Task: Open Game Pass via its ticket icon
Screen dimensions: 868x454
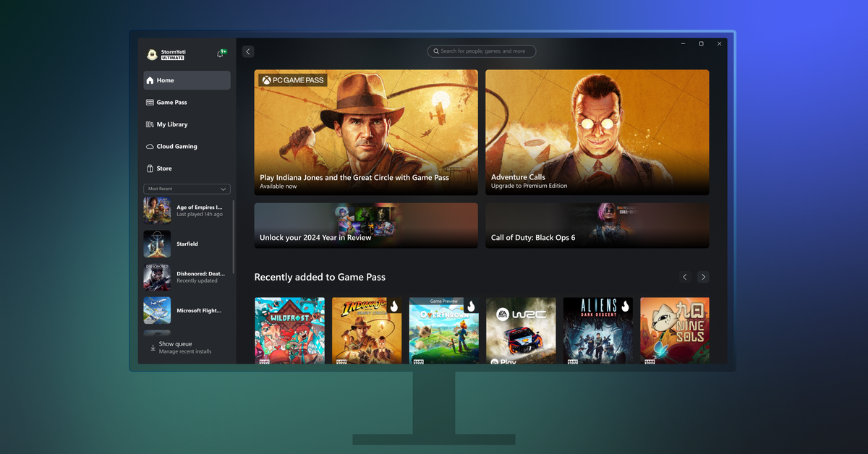Action: tap(150, 102)
